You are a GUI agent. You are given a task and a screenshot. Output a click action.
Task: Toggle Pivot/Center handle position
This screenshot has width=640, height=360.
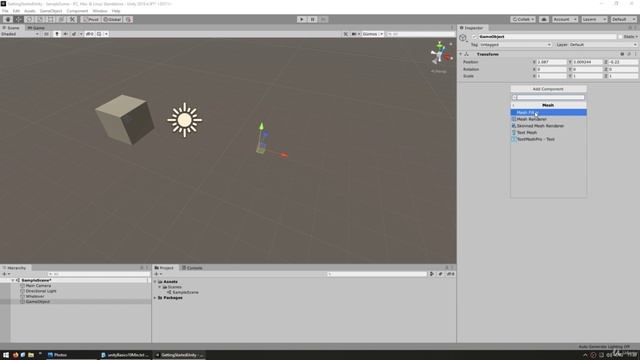pyautogui.click(x=91, y=19)
